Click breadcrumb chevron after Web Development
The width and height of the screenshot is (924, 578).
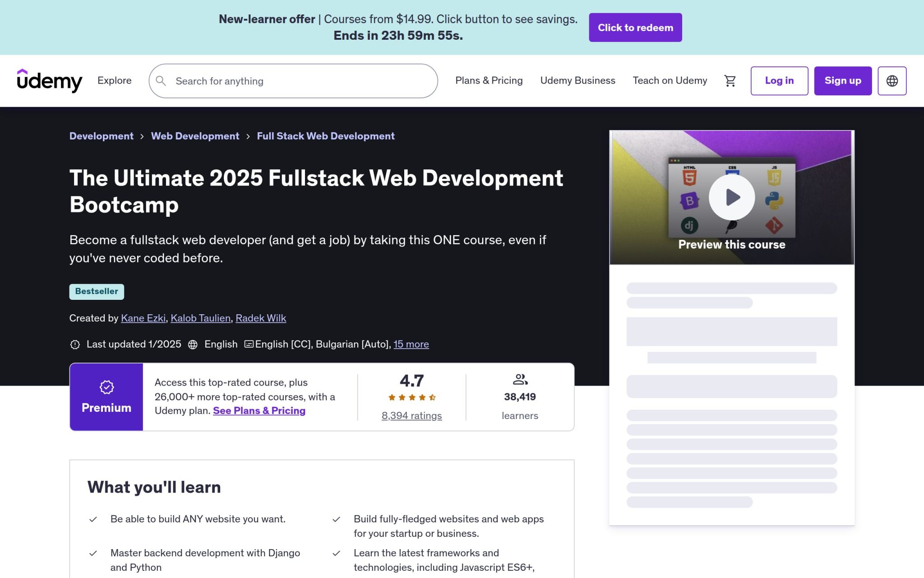point(248,136)
